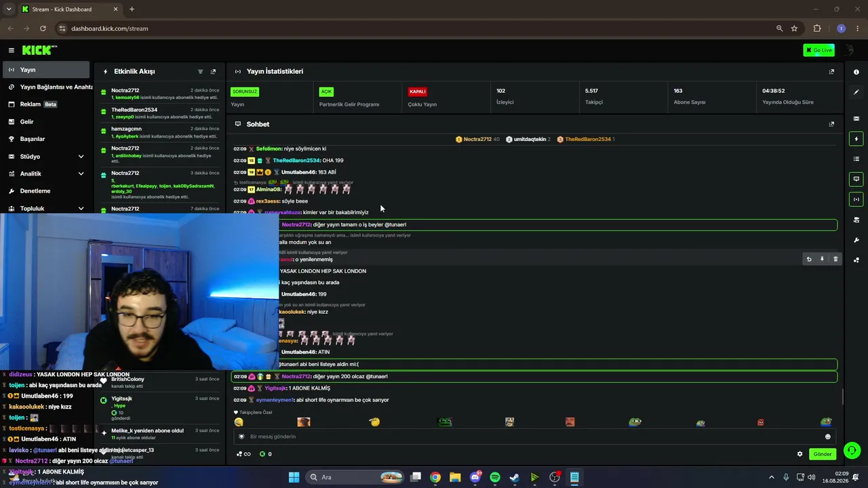Click the reply icon on hovered chat message
The width and height of the screenshot is (868, 488).
coord(809,259)
